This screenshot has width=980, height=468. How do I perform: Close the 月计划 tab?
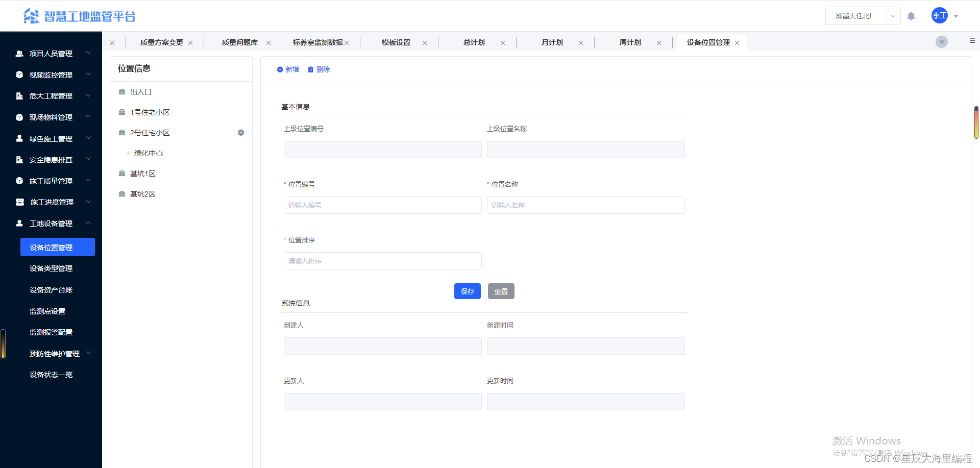(x=581, y=43)
